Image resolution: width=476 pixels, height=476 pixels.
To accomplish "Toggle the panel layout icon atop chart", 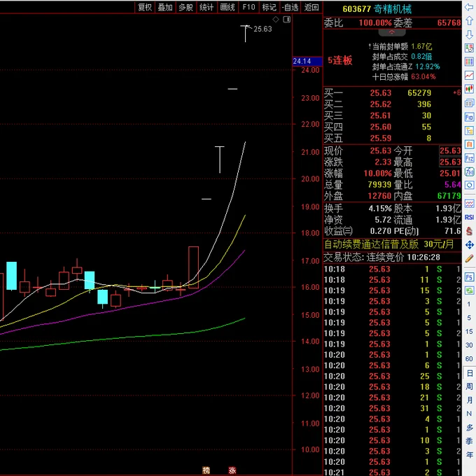I will 286,20.
